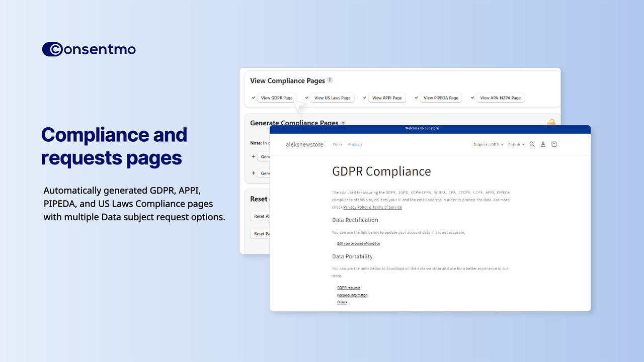Click the second partially hidden Gen... button
The height and width of the screenshot is (362, 644).
click(x=263, y=173)
